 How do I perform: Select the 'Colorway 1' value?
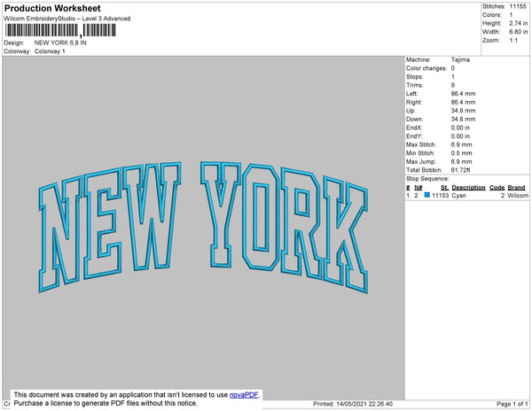tap(50, 51)
